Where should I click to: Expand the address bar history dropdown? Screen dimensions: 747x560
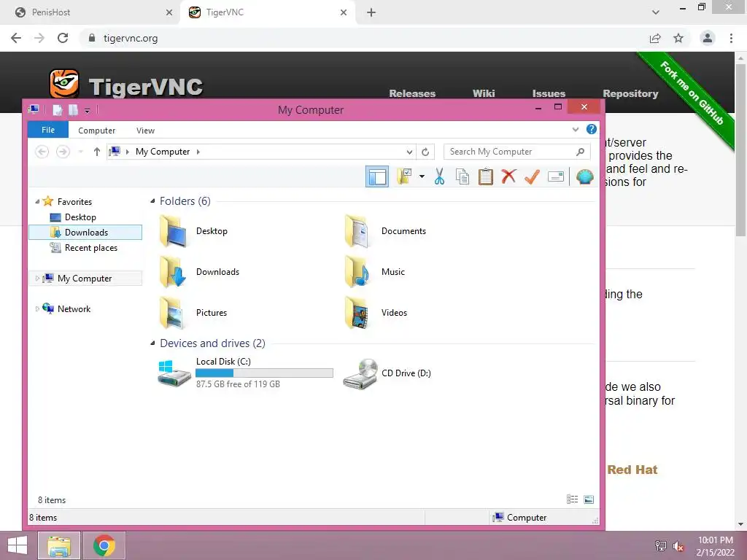(409, 152)
